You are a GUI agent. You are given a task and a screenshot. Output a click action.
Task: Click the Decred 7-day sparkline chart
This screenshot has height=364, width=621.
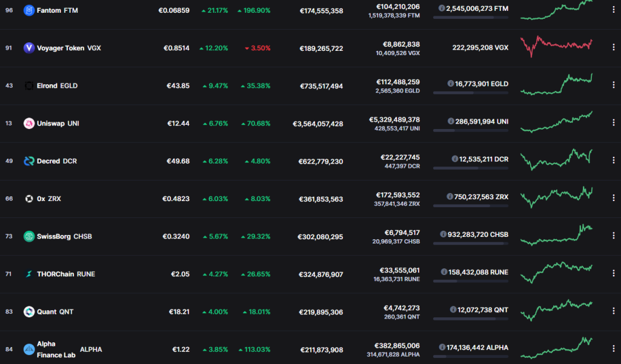click(556, 160)
